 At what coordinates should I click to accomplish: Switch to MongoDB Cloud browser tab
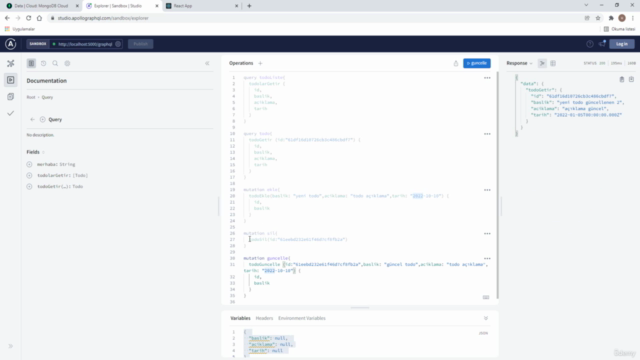(41, 6)
